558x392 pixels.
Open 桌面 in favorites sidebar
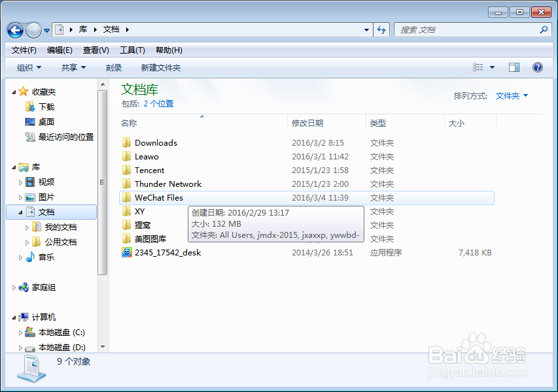(x=46, y=122)
